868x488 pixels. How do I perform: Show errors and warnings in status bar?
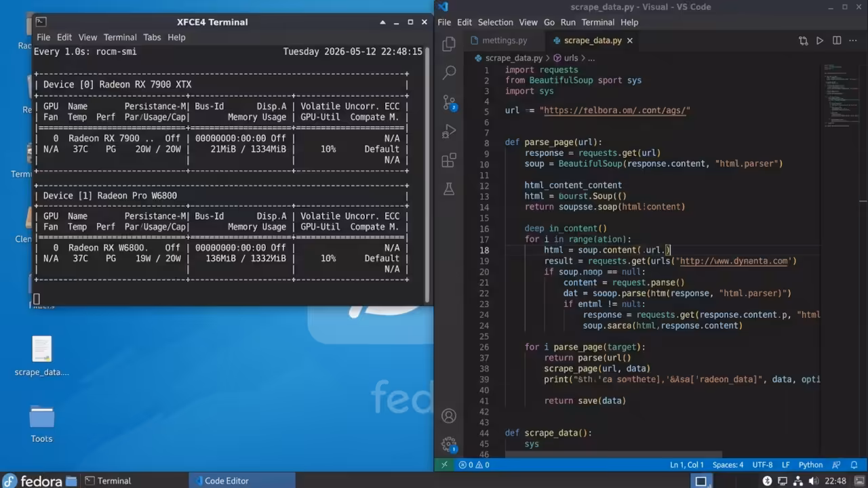474,465
